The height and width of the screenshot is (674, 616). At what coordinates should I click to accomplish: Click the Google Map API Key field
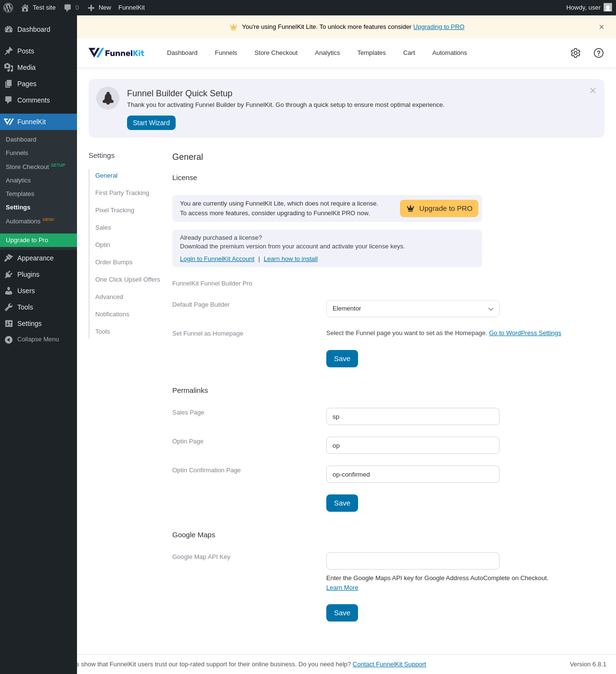click(413, 561)
